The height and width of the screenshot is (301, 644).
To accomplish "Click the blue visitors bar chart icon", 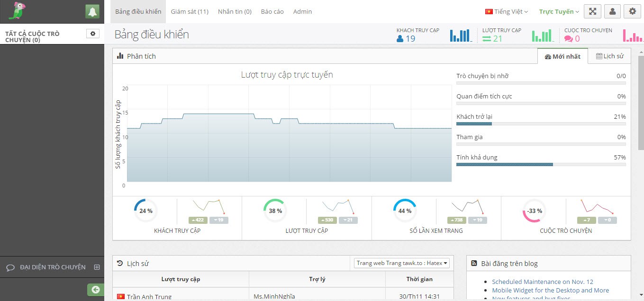I will tap(461, 35).
